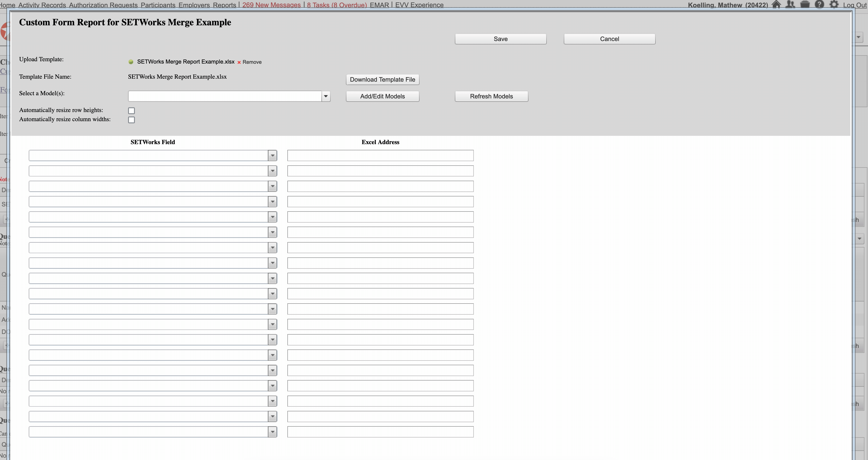This screenshot has width=868, height=460.
Task: Click the home house icon top right
Action: coord(776,5)
